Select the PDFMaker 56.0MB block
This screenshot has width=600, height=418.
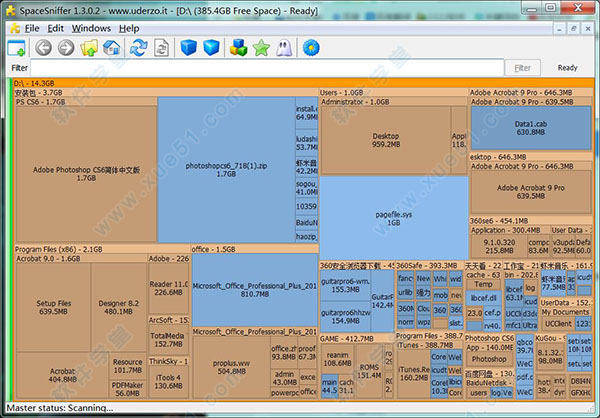(x=128, y=389)
